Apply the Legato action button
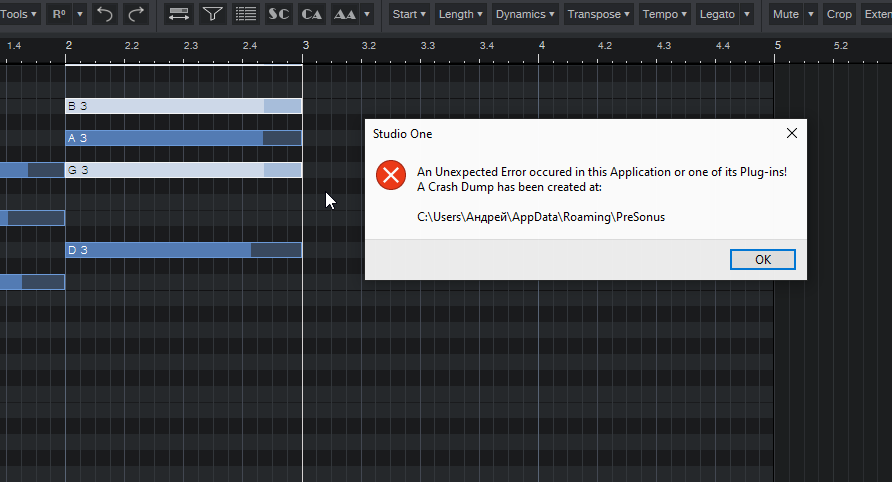This screenshot has height=482, width=892. [717, 14]
